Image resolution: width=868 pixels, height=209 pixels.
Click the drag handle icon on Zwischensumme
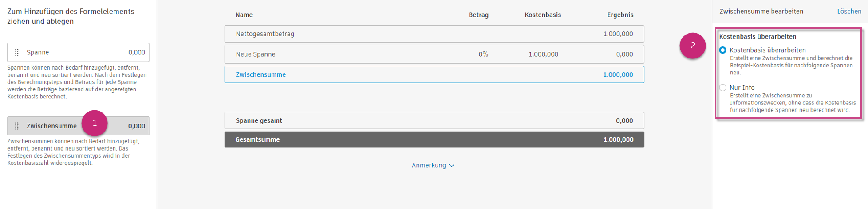pos(17,126)
